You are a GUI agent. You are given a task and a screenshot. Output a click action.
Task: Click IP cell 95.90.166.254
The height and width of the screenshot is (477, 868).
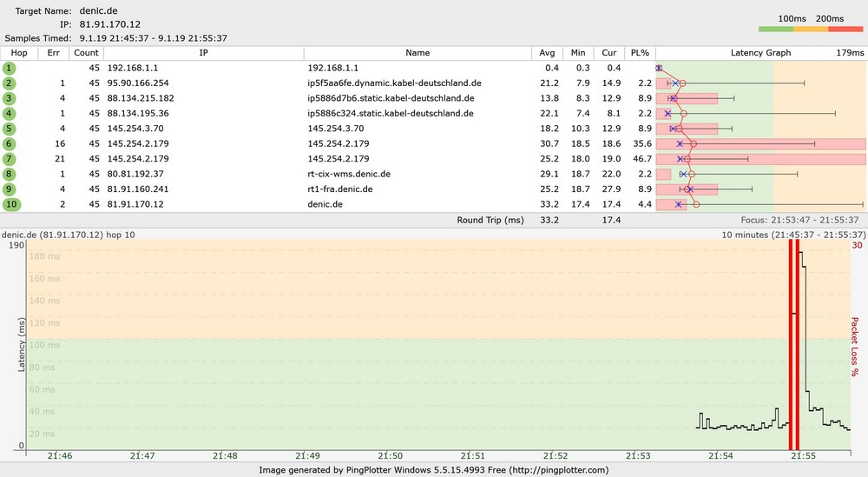tap(138, 83)
